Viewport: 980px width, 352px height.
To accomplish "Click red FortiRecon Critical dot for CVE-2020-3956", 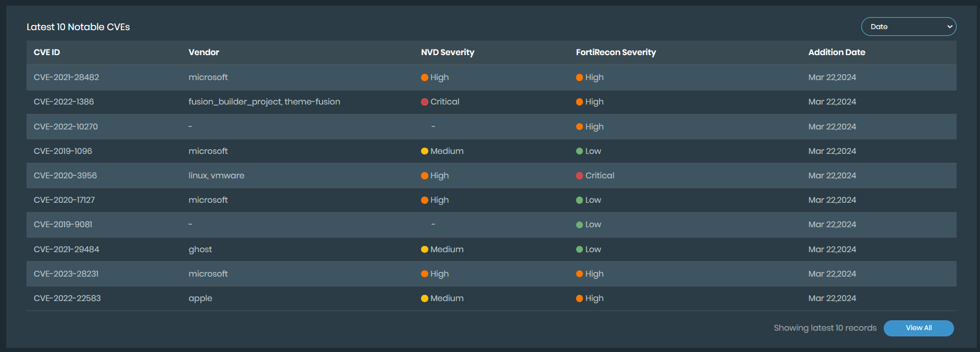I will point(579,176).
